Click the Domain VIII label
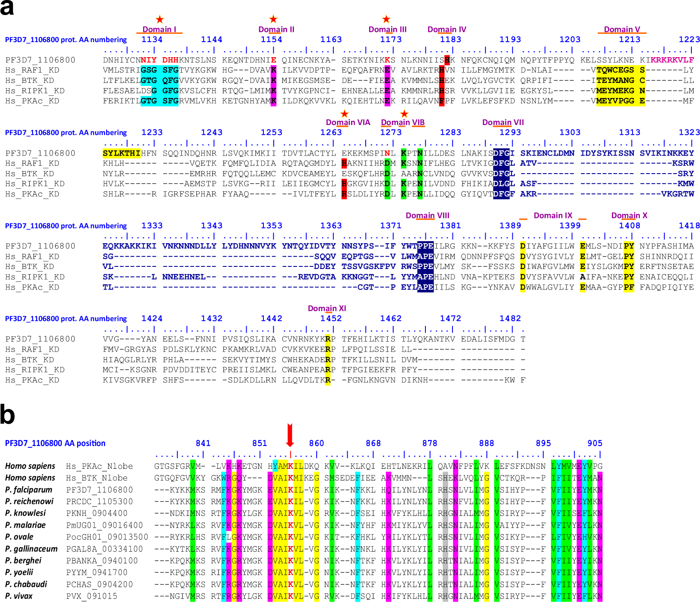Image resolution: width=700 pixels, height=602 pixels. click(428, 215)
